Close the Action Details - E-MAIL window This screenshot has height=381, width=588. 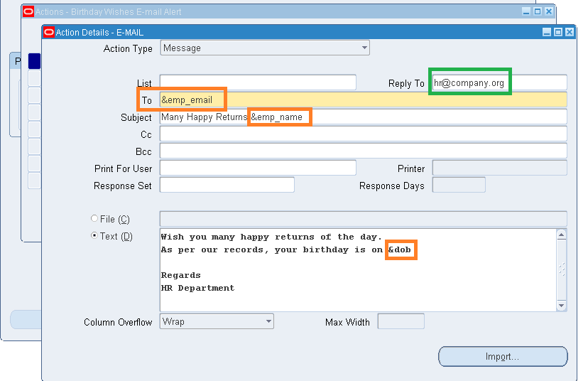coord(570,32)
